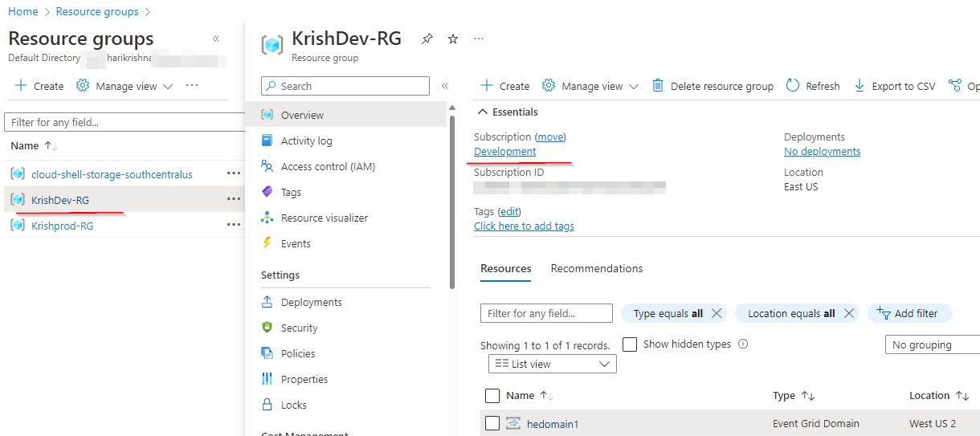This screenshot has height=436, width=980.
Task: Open Resource visualizer from sidebar
Action: tap(324, 218)
